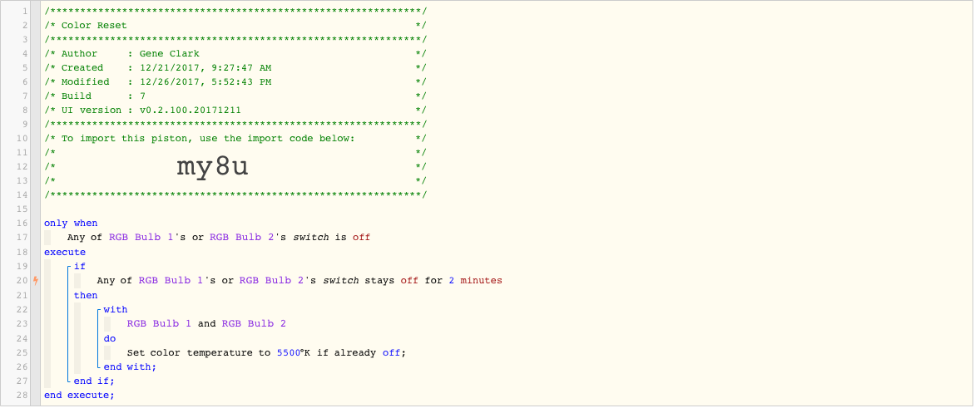Screen dimensions: 980x413
Task: Select the 'if' statement on line 19
Action: [x=79, y=266]
